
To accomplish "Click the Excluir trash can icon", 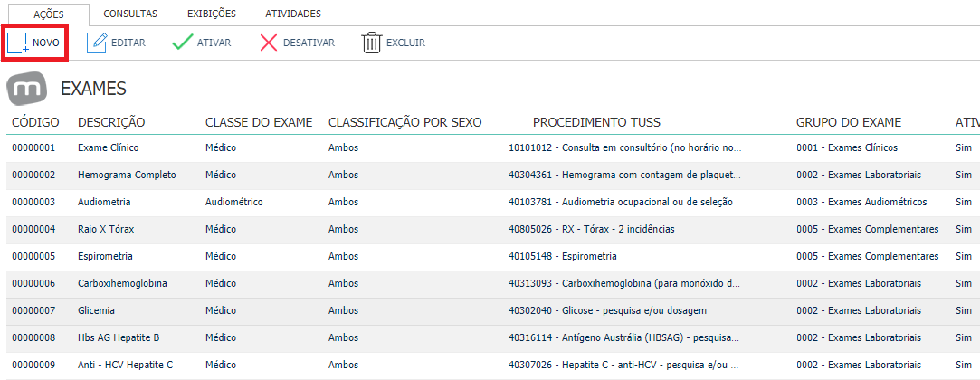I will click(x=371, y=43).
